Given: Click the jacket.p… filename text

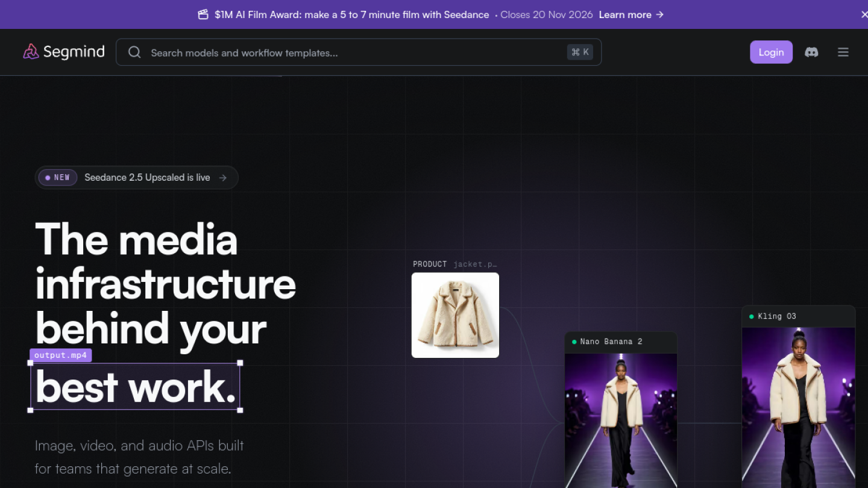Looking at the screenshot, I should tap(475, 264).
